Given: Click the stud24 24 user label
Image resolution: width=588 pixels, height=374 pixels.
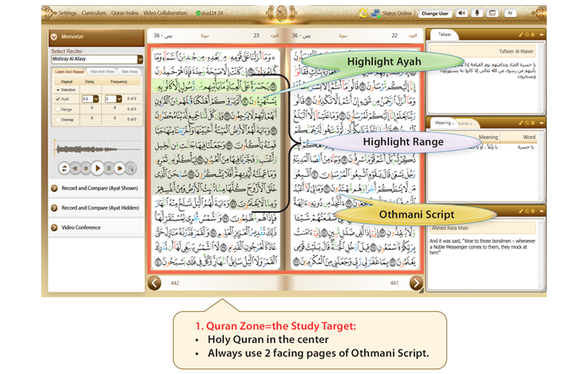Looking at the screenshot, I should (209, 13).
